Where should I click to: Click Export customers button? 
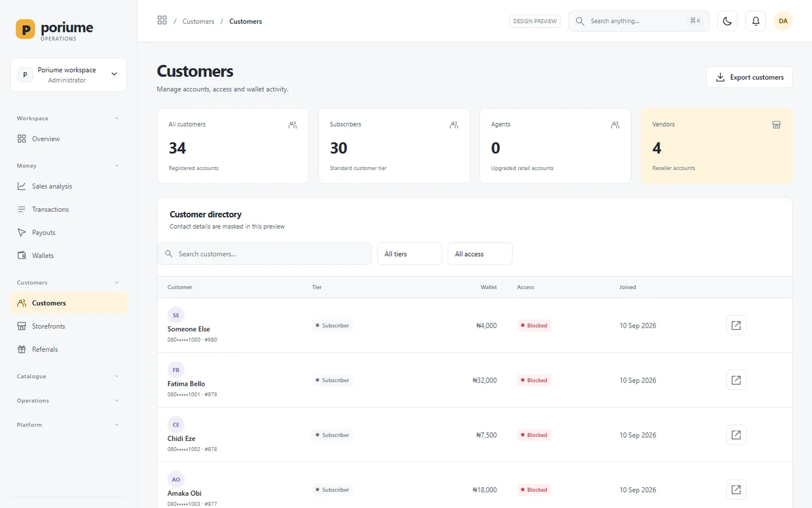tap(749, 77)
